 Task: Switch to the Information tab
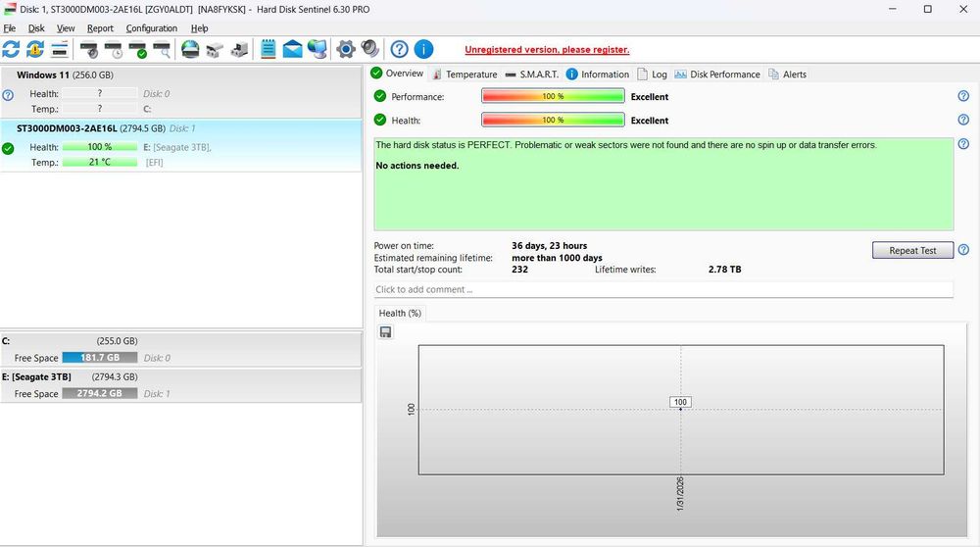[x=598, y=75]
